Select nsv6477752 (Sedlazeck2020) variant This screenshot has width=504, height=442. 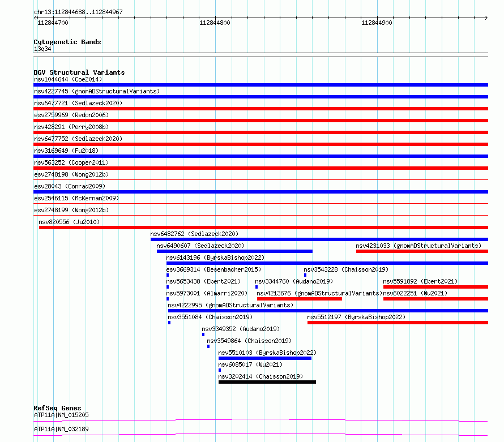78,139
